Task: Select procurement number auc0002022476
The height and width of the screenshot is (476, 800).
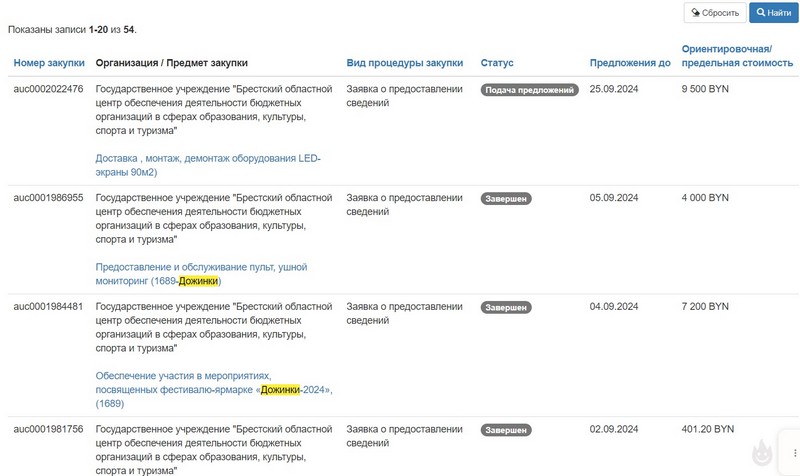Action: [48, 89]
